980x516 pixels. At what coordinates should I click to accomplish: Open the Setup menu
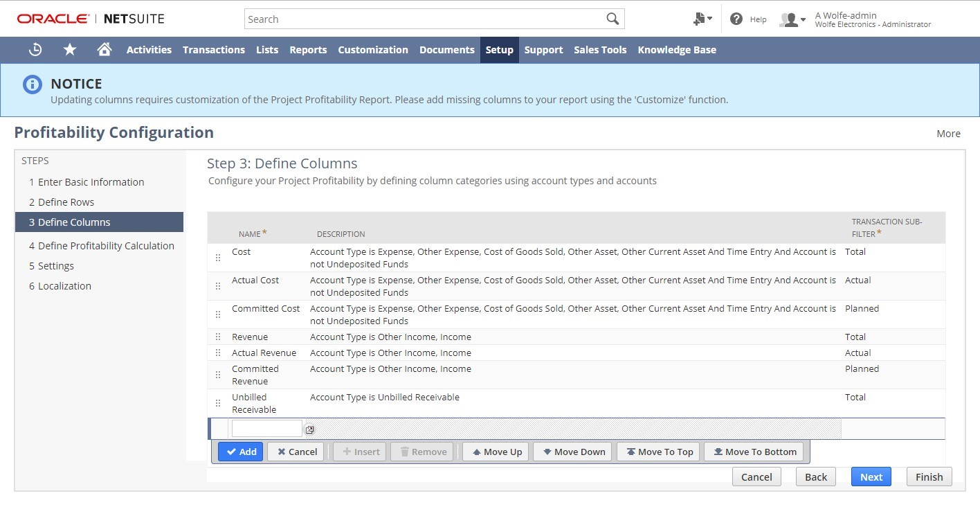tap(499, 50)
